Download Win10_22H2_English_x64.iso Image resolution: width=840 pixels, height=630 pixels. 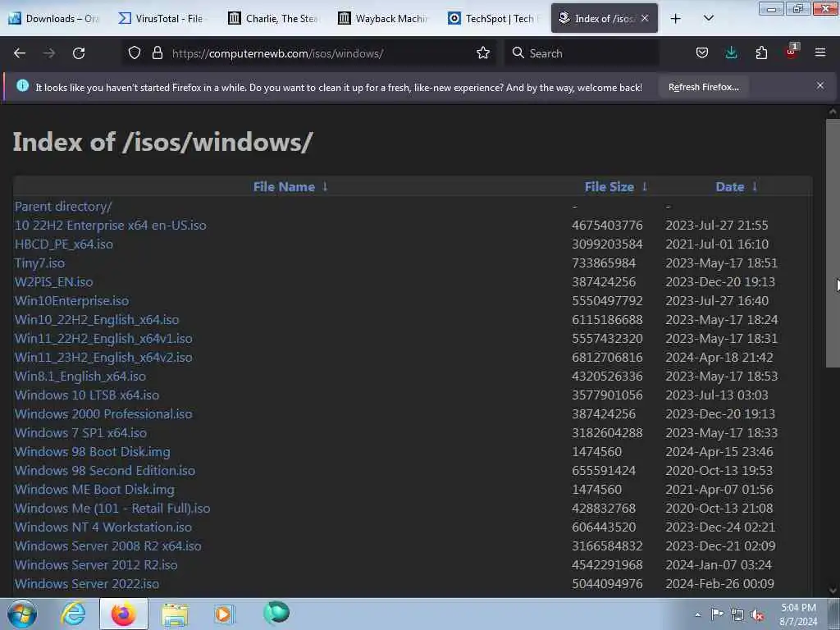[97, 320]
